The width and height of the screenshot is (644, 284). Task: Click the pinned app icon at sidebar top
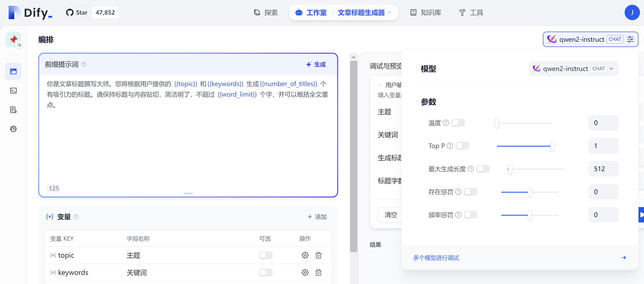coord(13,39)
